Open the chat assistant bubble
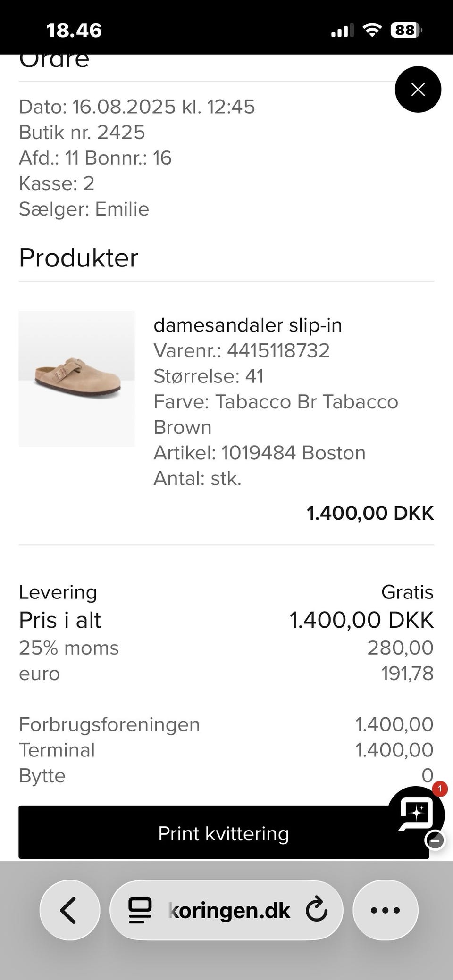This screenshot has height=980, width=453. pyautogui.click(x=416, y=813)
